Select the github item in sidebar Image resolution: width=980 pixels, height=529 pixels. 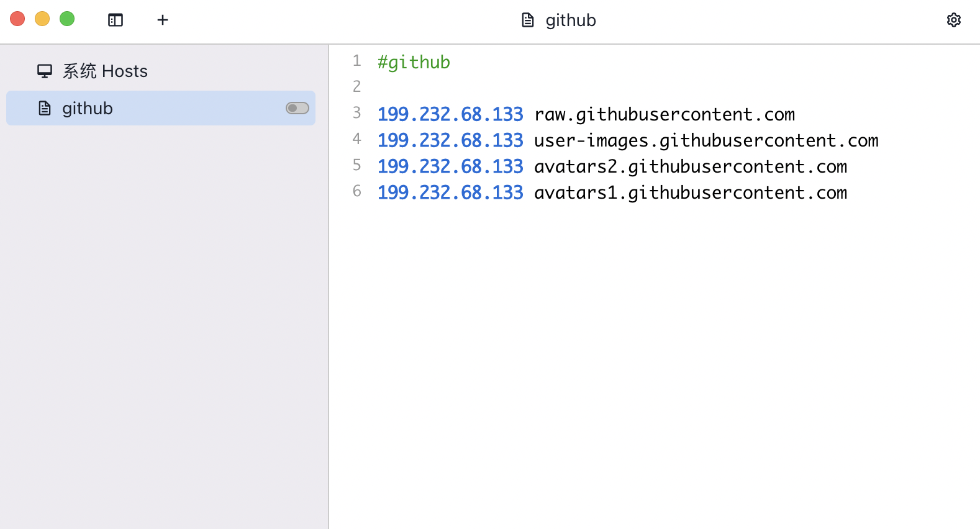click(x=161, y=108)
